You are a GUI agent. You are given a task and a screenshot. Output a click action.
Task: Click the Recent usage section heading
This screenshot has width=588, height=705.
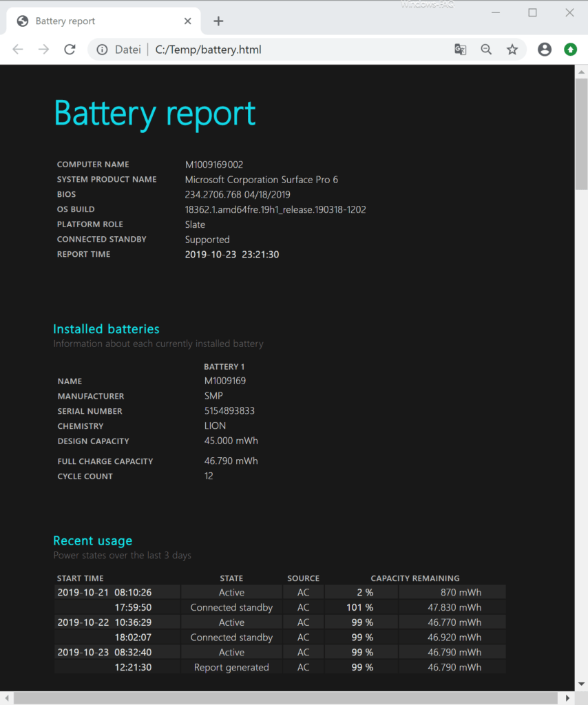(x=92, y=541)
